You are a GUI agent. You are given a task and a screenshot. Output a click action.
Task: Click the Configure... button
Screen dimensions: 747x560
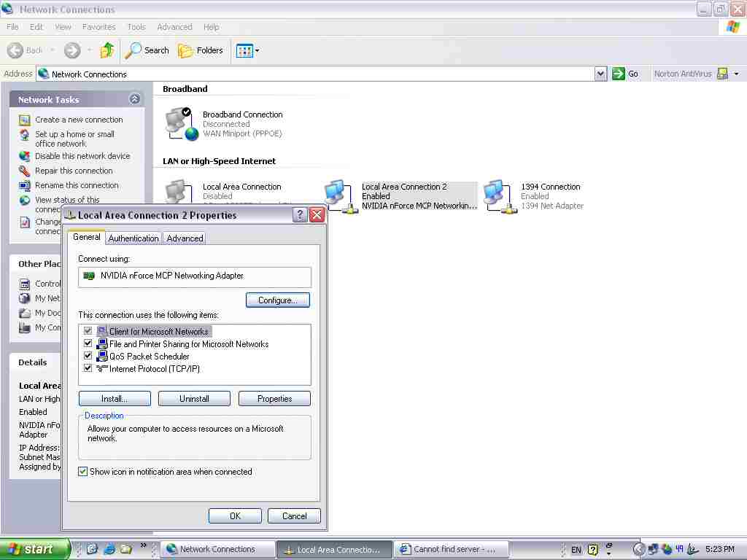tap(278, 300)
